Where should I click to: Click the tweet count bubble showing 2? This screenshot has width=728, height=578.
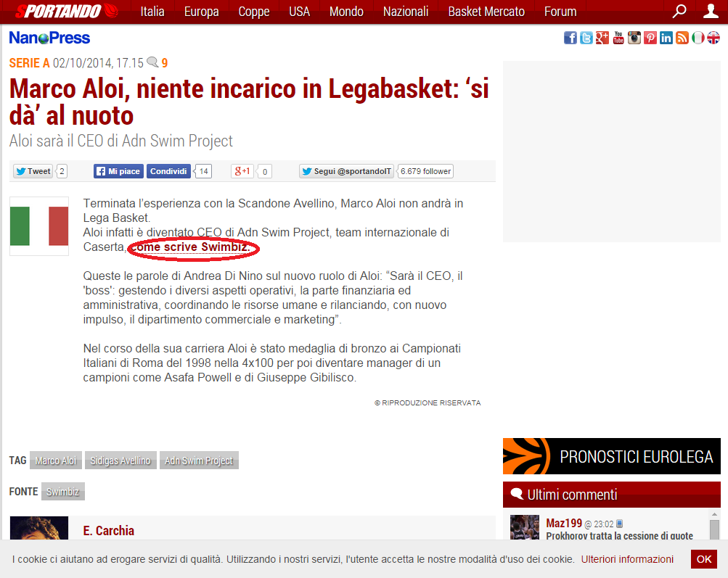tap(62, 171)
